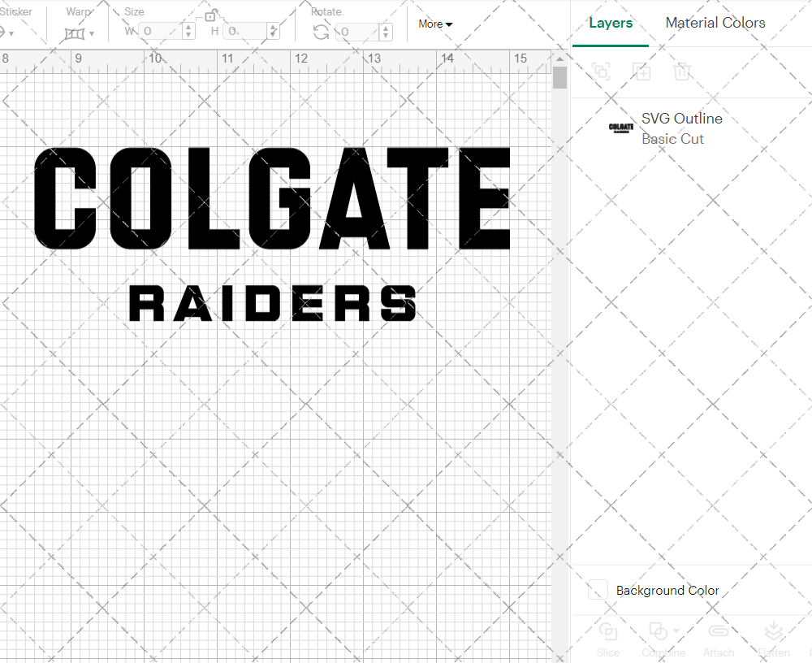Select the Slice tool
The height and width of the screenshot is (663, 812).
[x=608, y=638]
